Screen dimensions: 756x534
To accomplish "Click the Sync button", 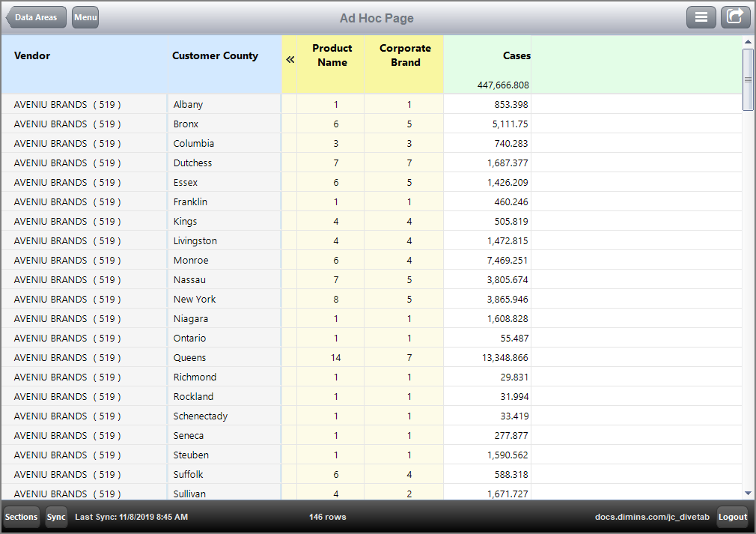I will [x=56, y=516].
